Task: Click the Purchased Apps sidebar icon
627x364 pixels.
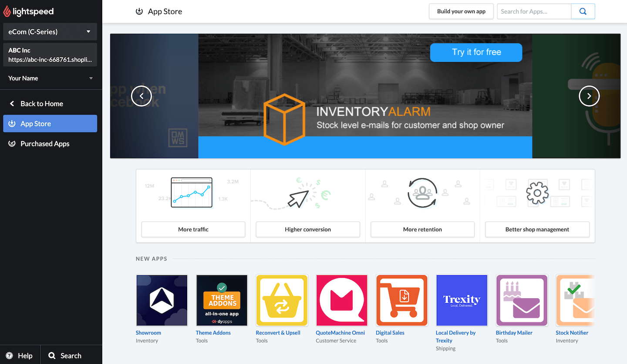Action: tap(12, 144)
